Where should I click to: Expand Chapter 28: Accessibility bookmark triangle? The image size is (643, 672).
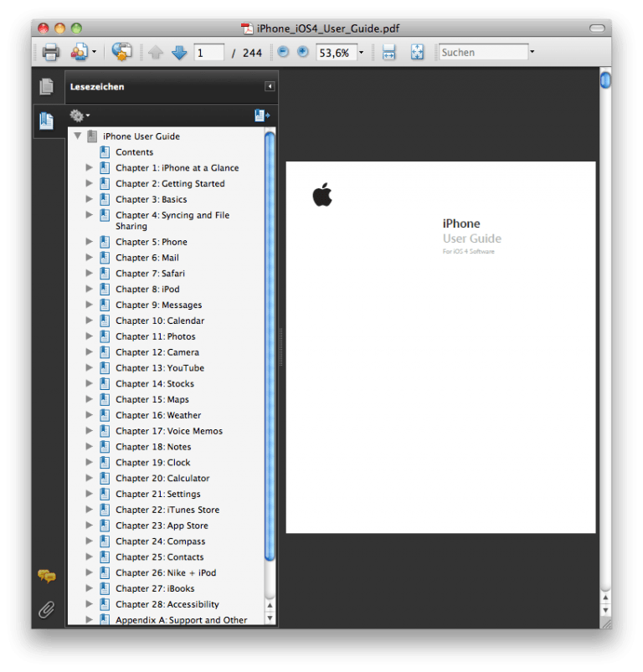89,604
